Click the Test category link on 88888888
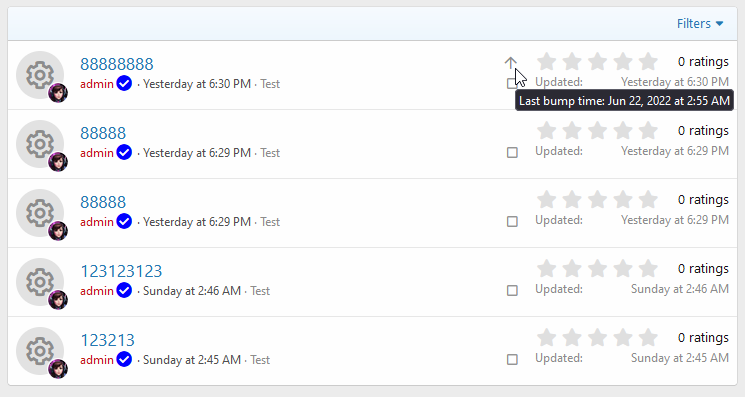Viewport: 745px width, 397px height. click(270, 84)
